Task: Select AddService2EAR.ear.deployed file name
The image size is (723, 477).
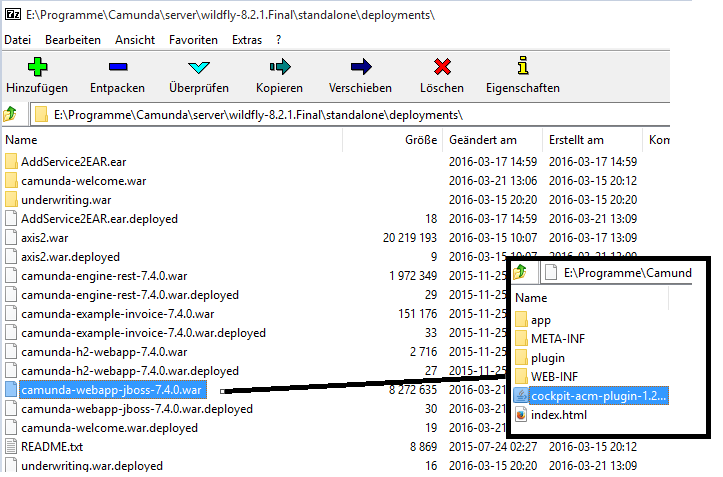Action: click(x=99, y=219)
